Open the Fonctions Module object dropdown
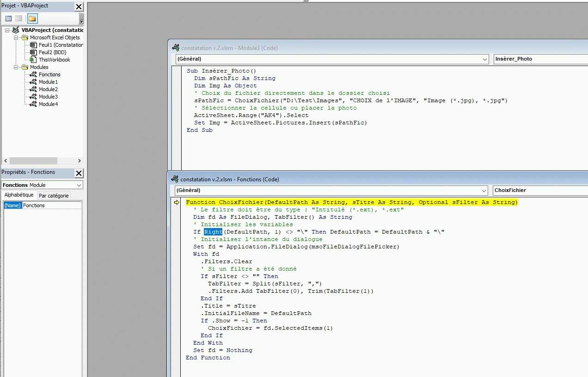 (79, 185)
